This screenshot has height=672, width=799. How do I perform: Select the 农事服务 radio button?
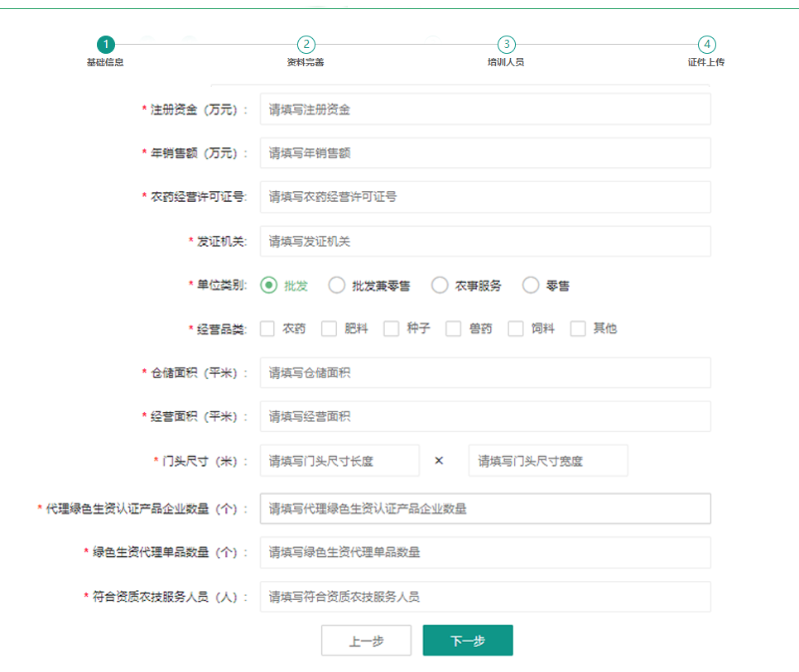click(x=440, y=286)
